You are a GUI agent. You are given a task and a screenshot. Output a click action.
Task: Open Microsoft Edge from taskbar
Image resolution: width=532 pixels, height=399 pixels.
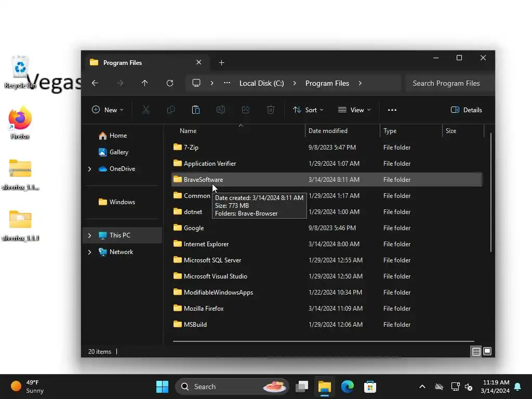pos(348,387)
